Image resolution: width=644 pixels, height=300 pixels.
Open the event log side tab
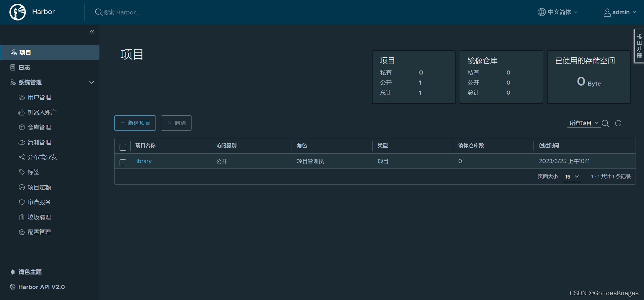click(639, 46)
